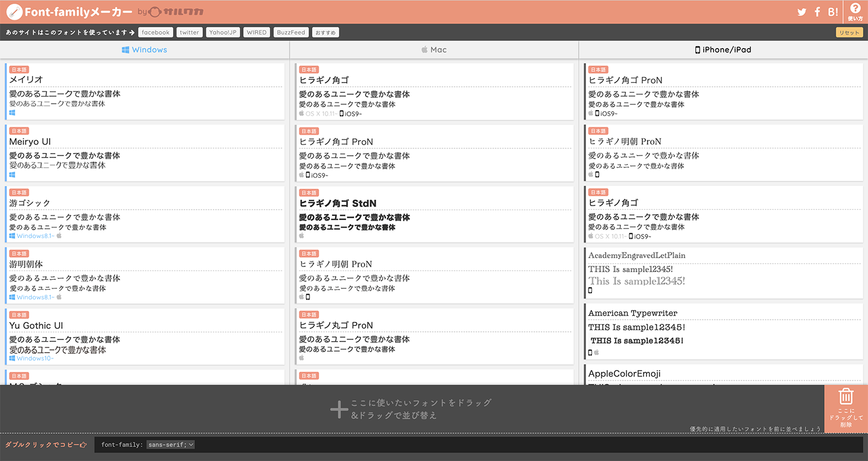The image size is (868, 461).
Task: Click the phone icon under AcademyEngravedLetPlain
Action: point(590,291)
